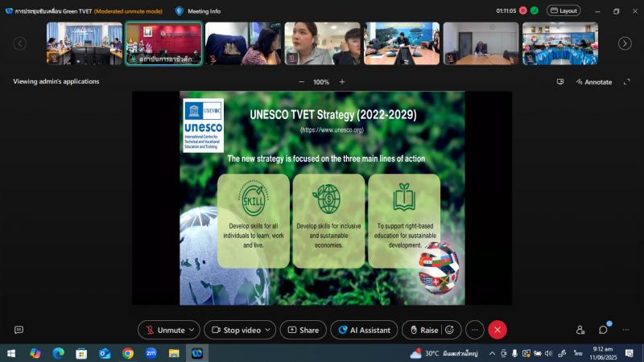Click the Unmute microphone button
Viewport: 644px width, 362px height.
pyautogui.click(x=166, y=330)
